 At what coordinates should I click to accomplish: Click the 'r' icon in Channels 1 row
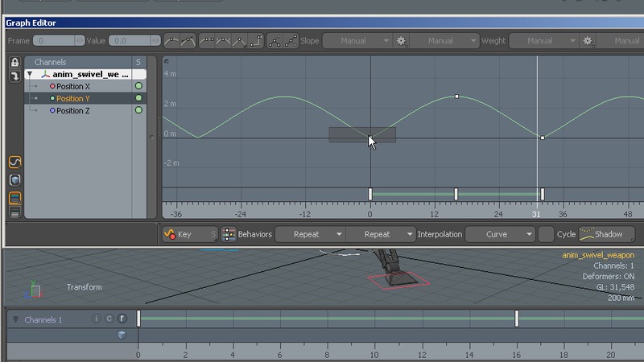[122, 319]
